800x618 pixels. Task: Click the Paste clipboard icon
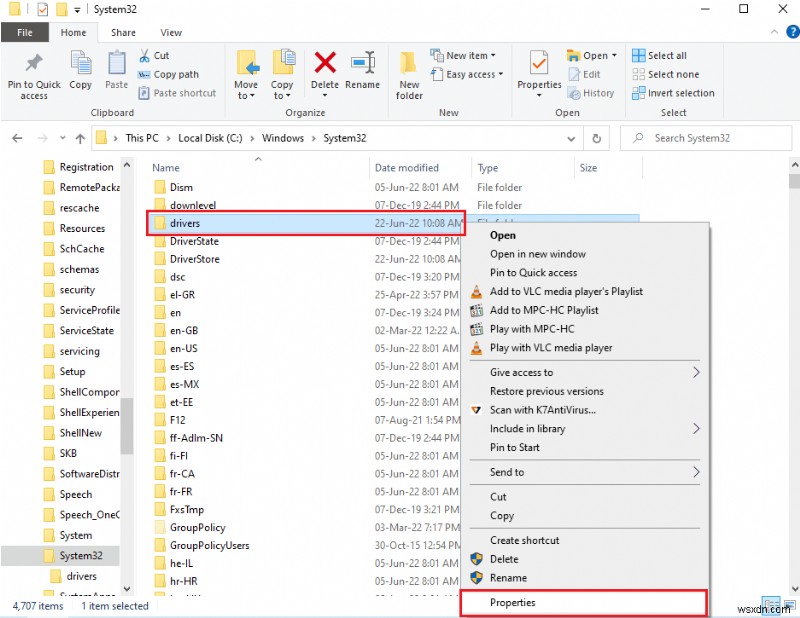coord(116,63)
